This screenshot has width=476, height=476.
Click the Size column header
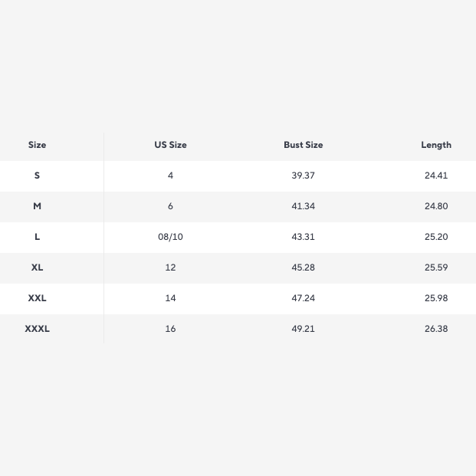click(37, 145)
